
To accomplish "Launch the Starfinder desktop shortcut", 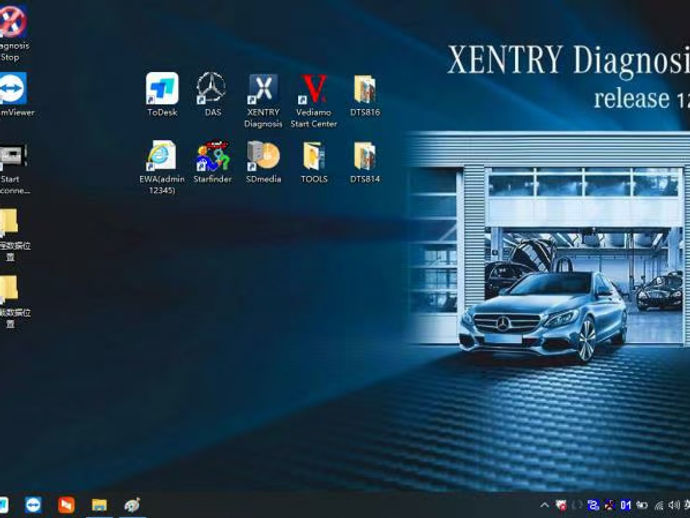I will click(x=212, y=162).
